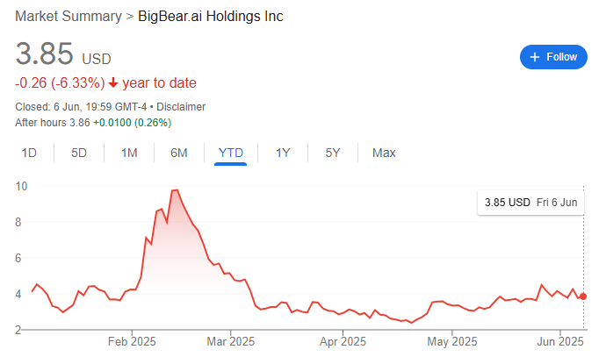The height and width of the screenshot is (364, 606).
Task: Click the 3.85 USD Fri 6 Jun tooltip
Action: (530, 203)
